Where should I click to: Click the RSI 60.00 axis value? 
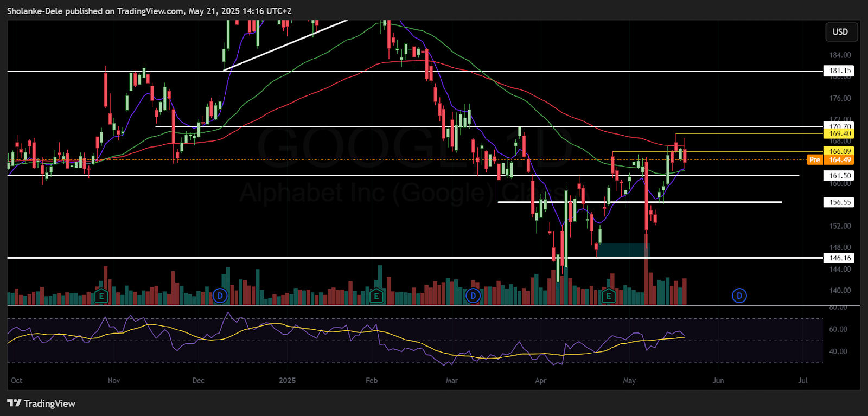pyautogui.click(x=838, y=329)
